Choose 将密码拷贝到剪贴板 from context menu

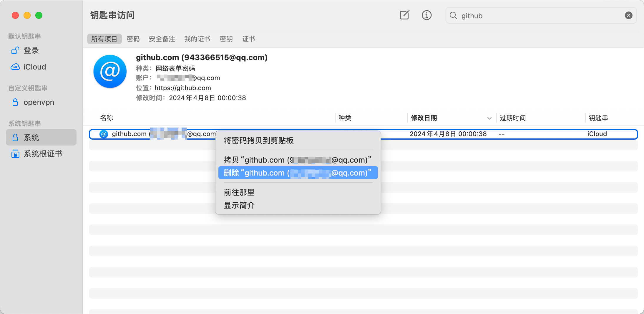point(298,141)
